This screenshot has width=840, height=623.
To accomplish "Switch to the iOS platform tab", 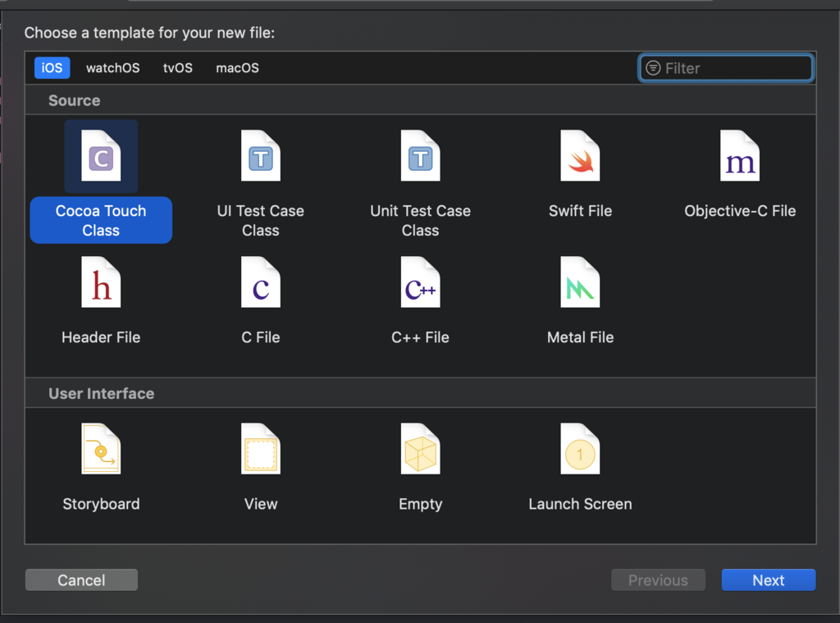I will click(x=52, y=68).
